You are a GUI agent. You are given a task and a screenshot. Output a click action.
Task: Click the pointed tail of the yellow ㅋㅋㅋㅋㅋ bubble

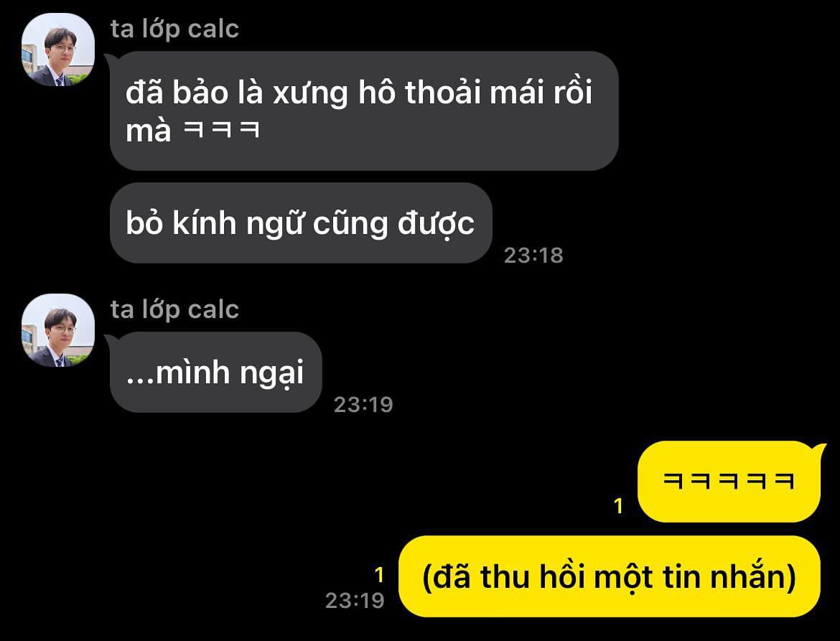[820, 449]
